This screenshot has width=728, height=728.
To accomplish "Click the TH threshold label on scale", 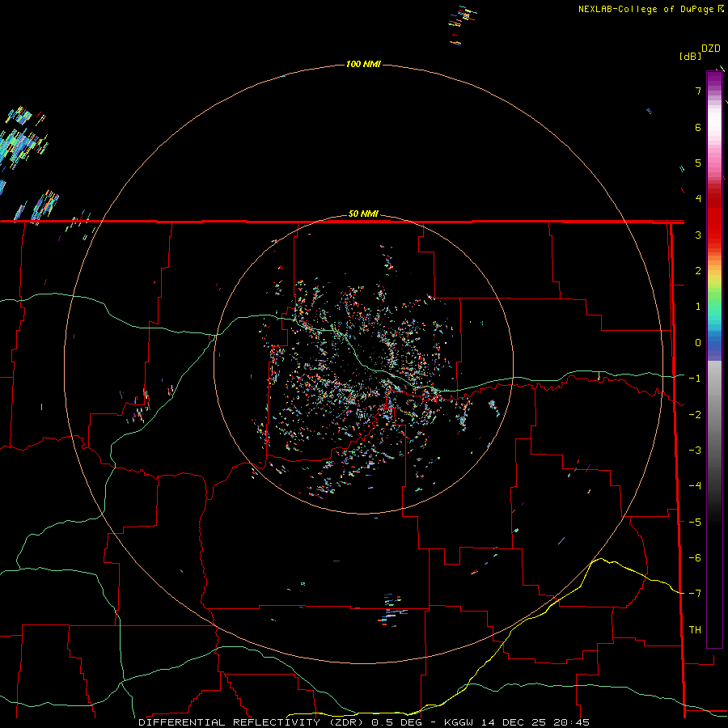I will [x=695, y=630].
